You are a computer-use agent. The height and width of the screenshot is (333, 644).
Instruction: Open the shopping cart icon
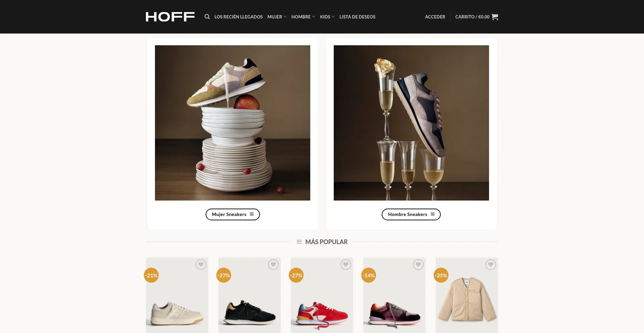[495, 17]
